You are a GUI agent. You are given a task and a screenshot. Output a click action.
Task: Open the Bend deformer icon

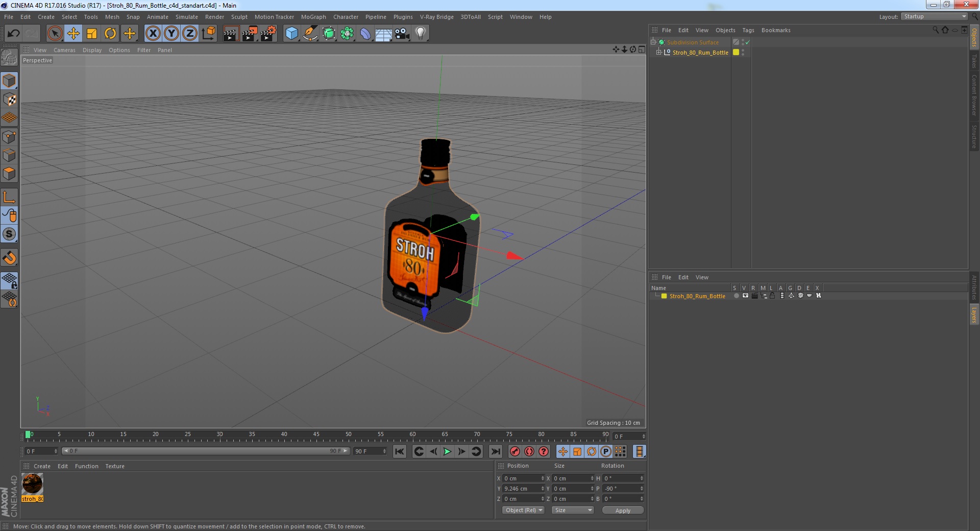[x=365, y=34]
